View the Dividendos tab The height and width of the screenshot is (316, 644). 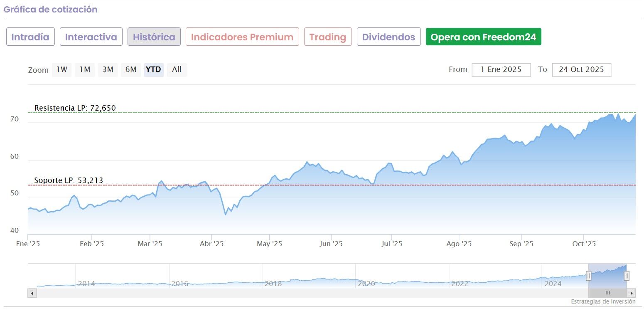click(388, 37)
